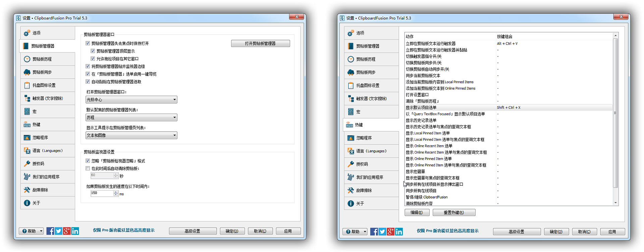The width and height of the screenshot is (644, 252).
Task: Select 关于 tab in right window
Action: (371, 204)
